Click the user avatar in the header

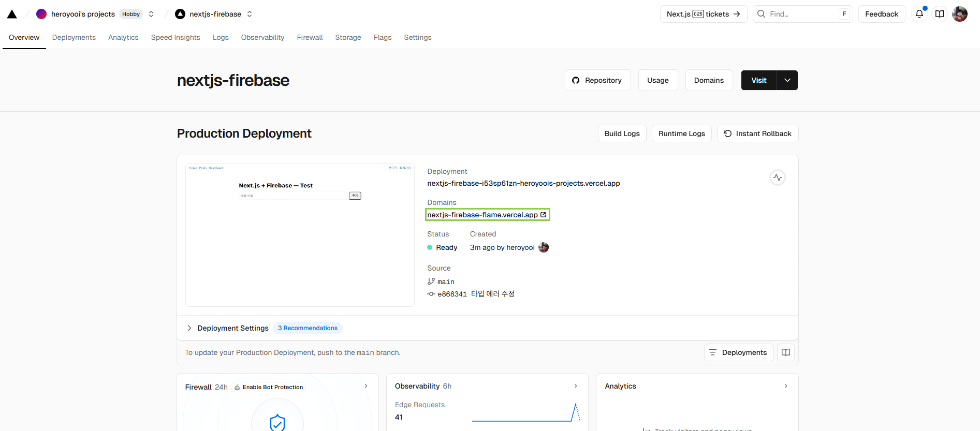[959, 14]
